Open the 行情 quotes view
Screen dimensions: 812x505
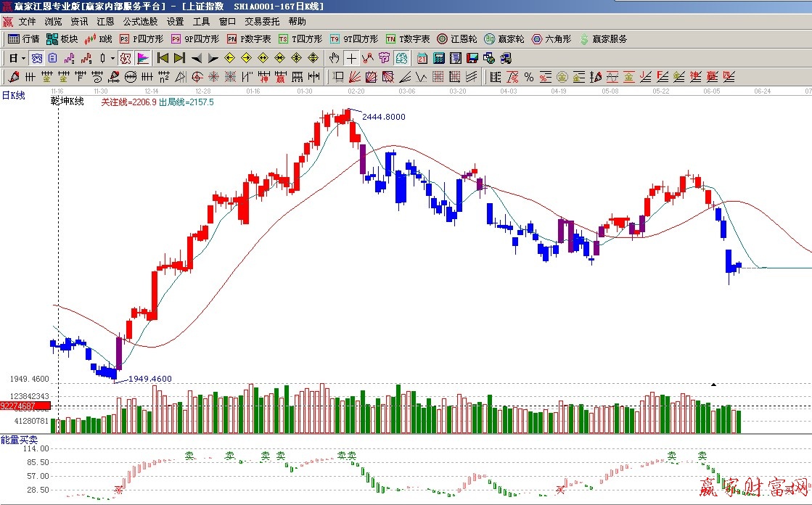pyautogui.click(x=23, y=39)
